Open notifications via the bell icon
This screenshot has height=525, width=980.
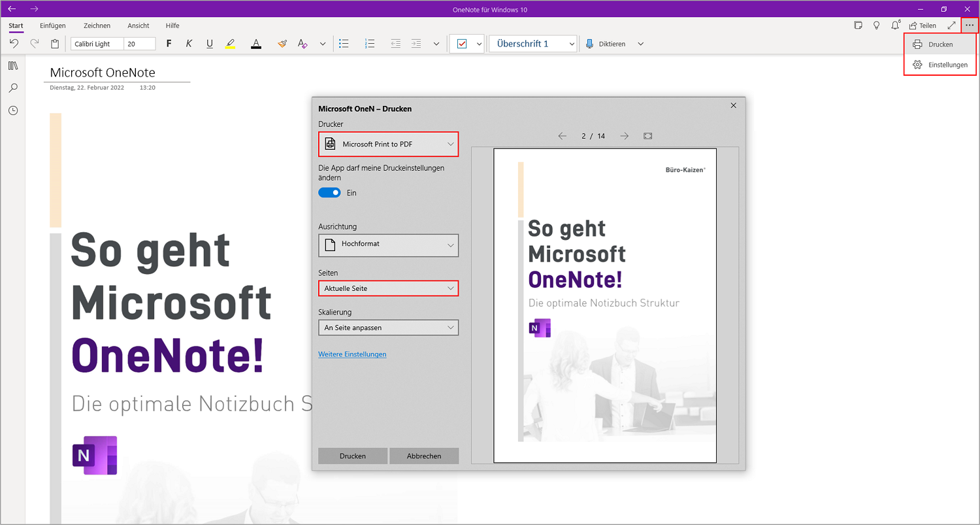point(896,25)
